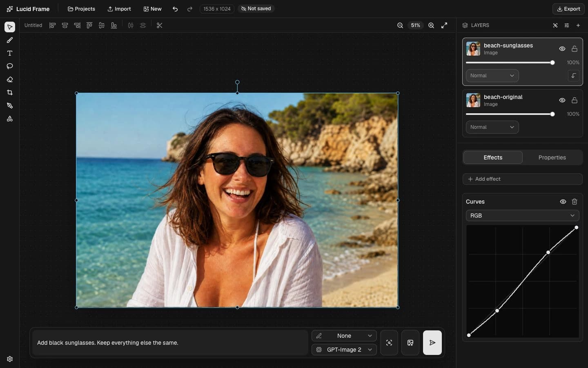Select the speech bubble tool in the left toolbar

[10, 66]
